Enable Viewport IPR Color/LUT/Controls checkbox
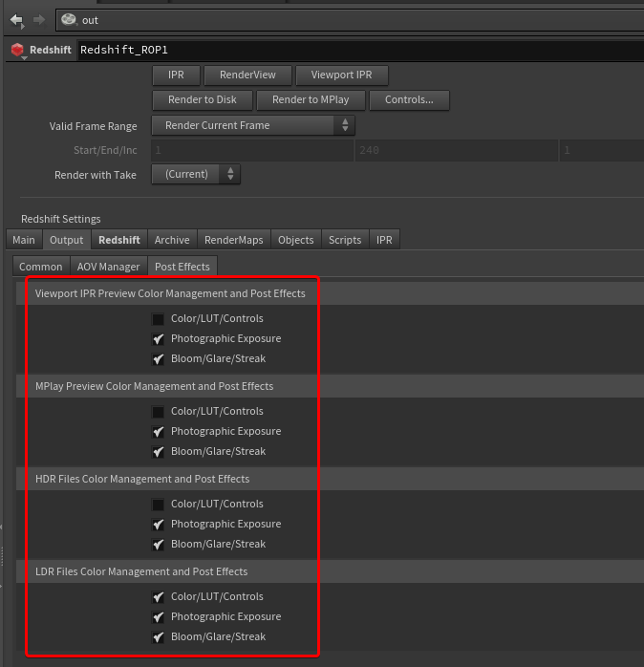The width and height of the screenshot is (644, 667). pos(158,318)
